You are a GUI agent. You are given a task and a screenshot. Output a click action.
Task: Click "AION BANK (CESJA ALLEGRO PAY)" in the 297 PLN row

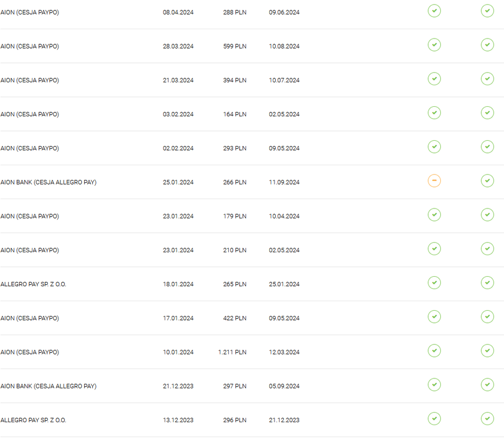point(48,386)
